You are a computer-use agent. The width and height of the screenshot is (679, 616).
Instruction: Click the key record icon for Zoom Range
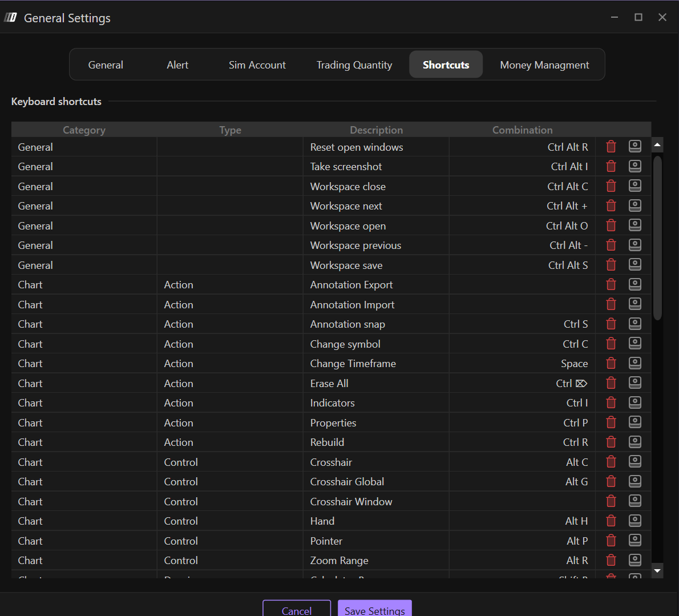pyautogui.click(x=634, y=560)
